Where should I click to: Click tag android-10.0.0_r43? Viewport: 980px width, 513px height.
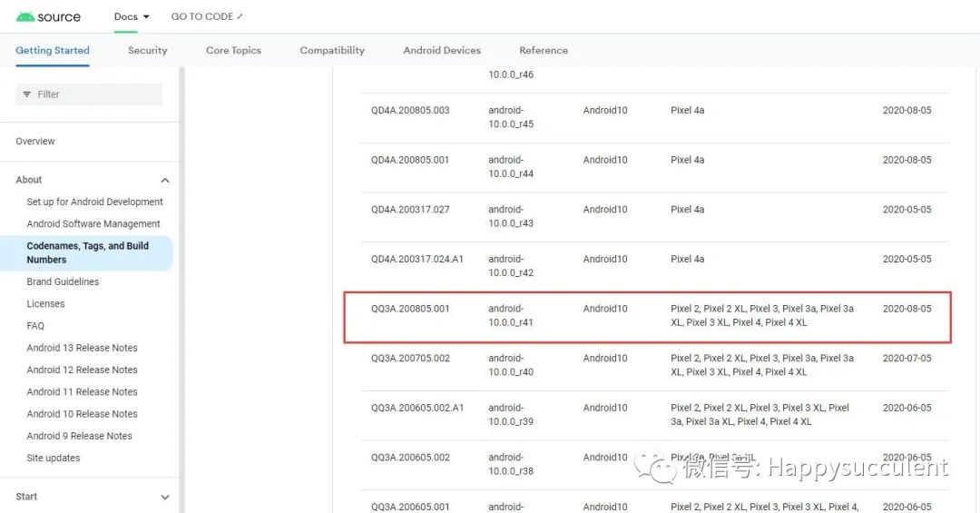[x=511, y=216]
